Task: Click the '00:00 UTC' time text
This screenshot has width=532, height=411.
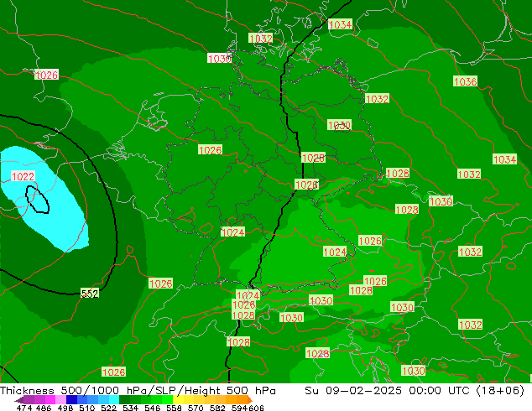Action: coord(439,390)
